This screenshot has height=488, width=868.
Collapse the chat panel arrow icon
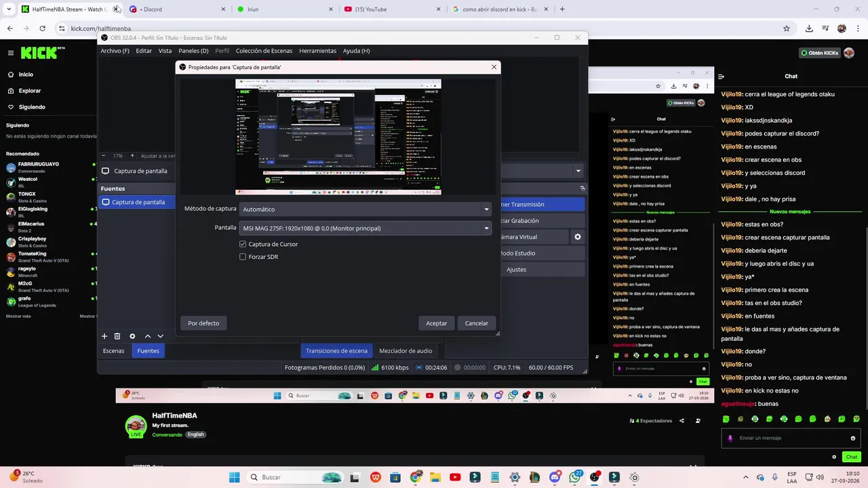pyautogui.click(x=721, y=77)
